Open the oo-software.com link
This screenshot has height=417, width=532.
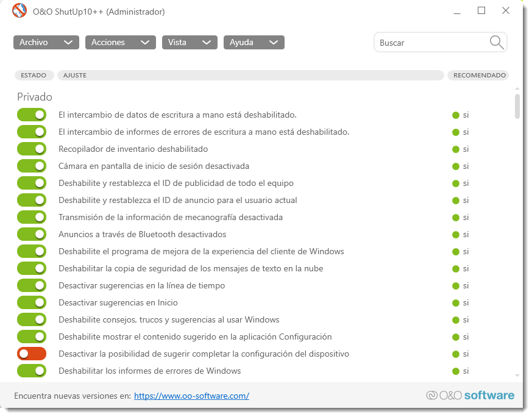point(191,396)
